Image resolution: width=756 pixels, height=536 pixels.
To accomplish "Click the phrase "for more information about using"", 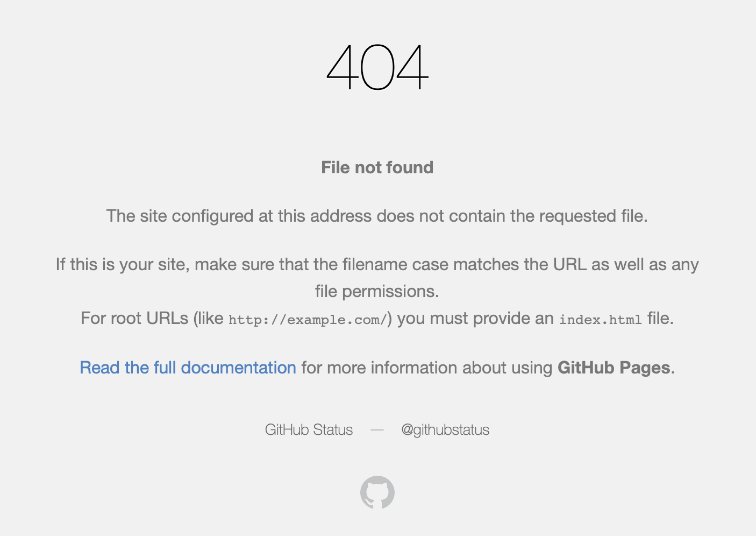I will (427, 368).
